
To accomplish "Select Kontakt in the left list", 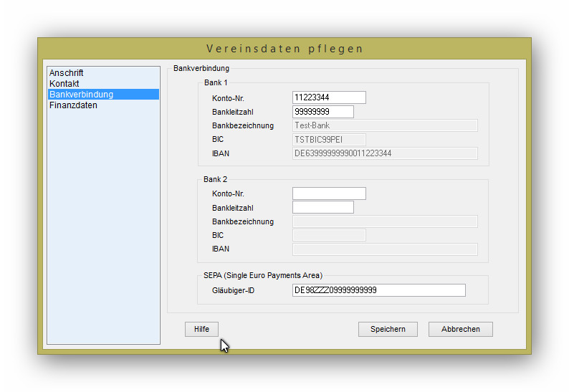I will [64, 84].
